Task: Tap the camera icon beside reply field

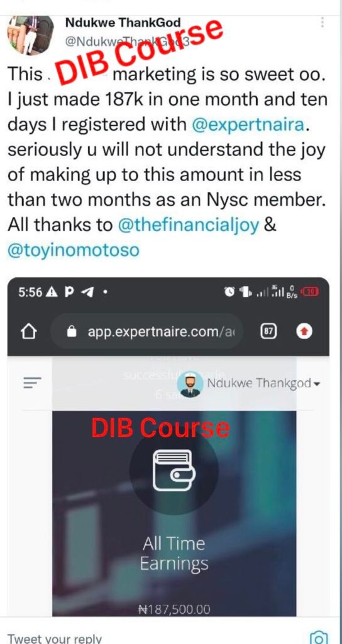Action: 319,638
